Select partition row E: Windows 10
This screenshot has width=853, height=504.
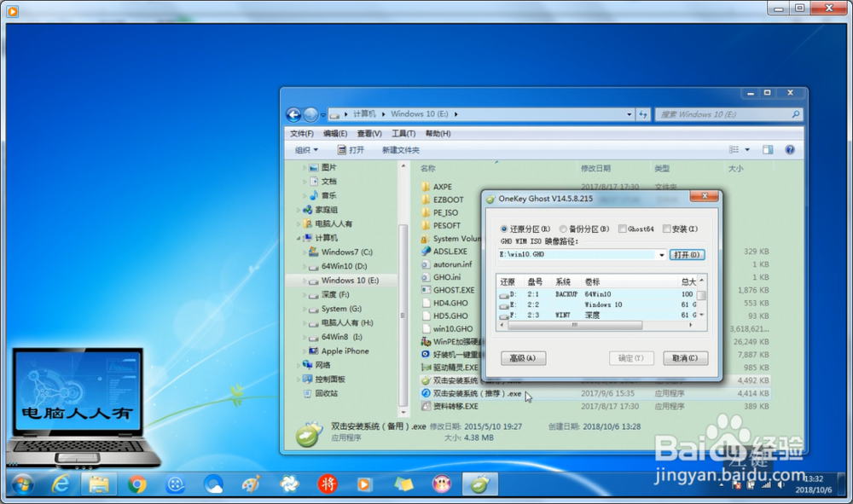click(x=596, y=304)
